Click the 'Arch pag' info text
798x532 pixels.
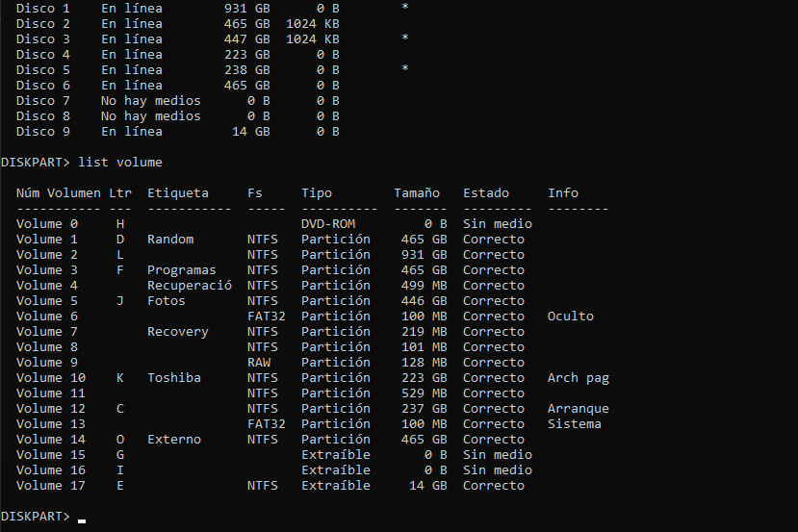[579, 377]
